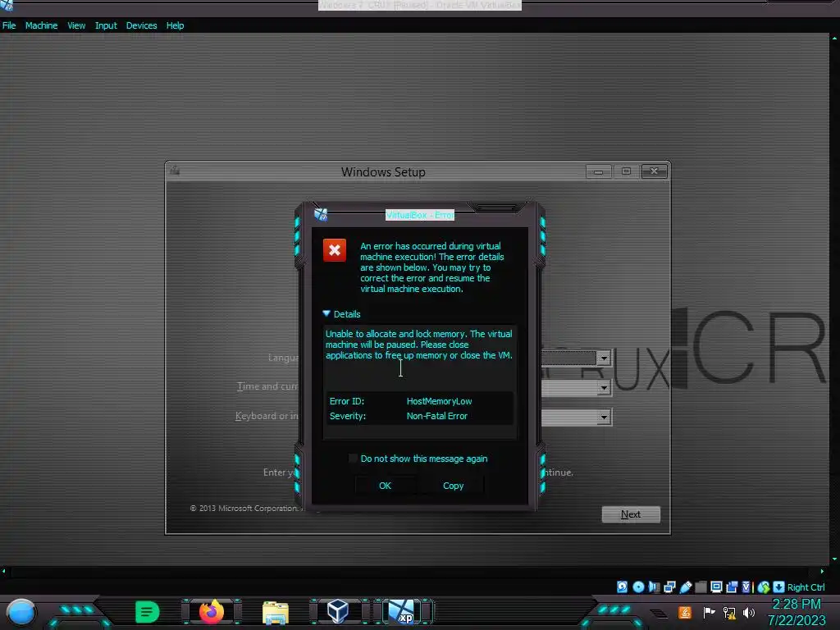840x630 pixels.
Task: Open the View menu
Action: tap(76, 25)
